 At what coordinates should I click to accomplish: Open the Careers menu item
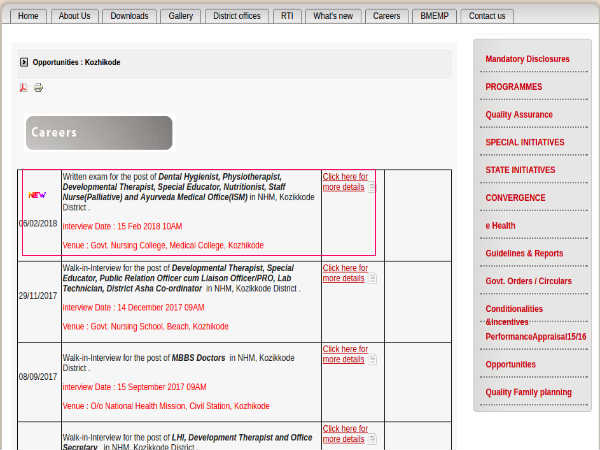click(386, 16)
